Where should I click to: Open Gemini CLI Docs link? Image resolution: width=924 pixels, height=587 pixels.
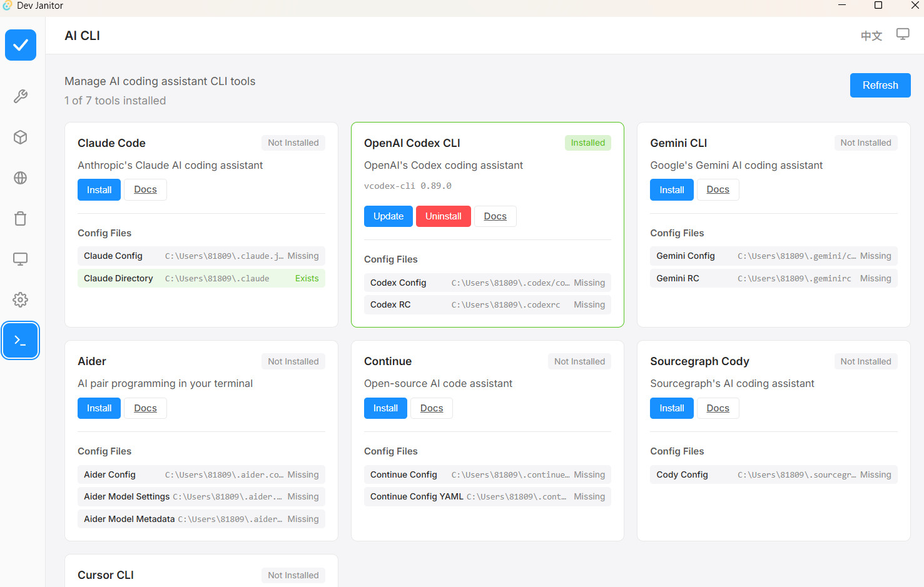pyautogui.click(x=718, y=189)
